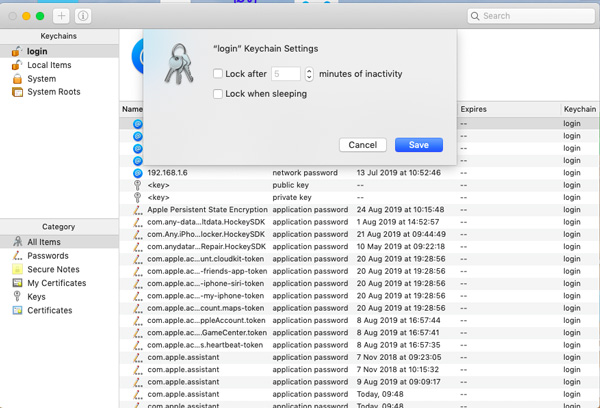Click the System keychain locked padlock icon

pyautogui.click(x=17, y=79)
